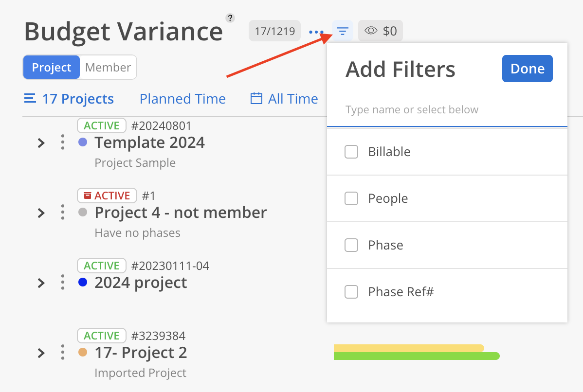
Task: Expand the Template 2024 project row
Action: tap(41, 143)
